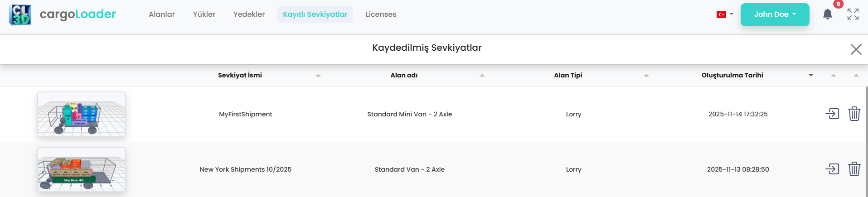Open the Licenses page

point(381,14)
